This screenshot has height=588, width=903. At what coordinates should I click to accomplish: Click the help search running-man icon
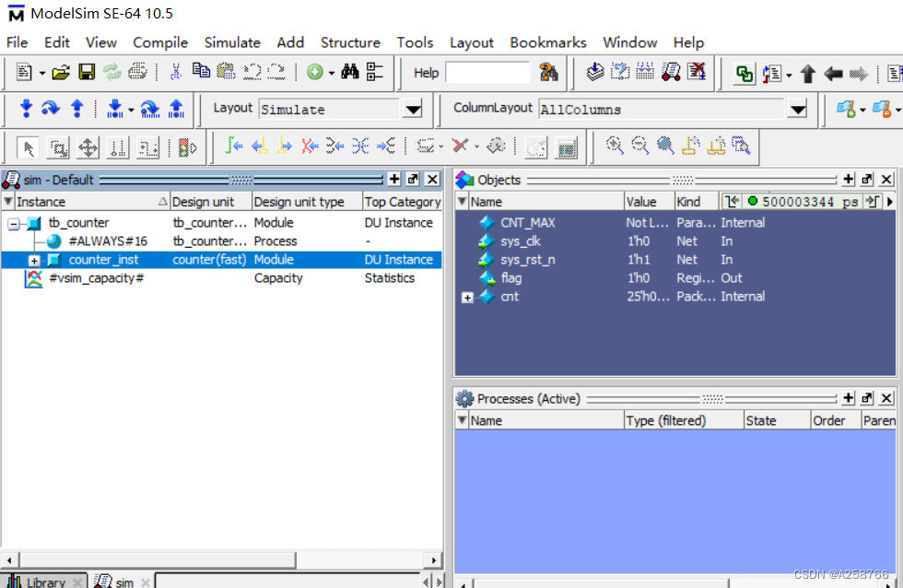[548, 73]
